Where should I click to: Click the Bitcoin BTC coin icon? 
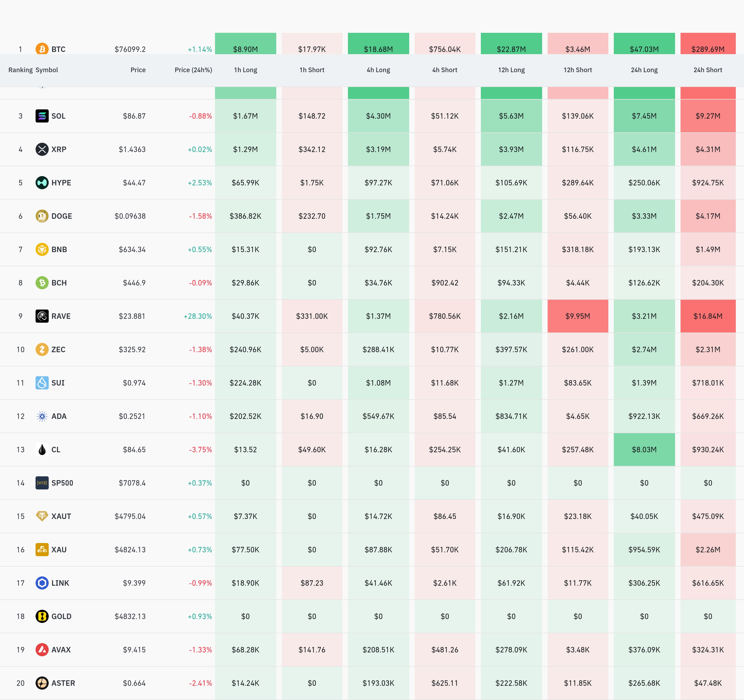(42, 49)
